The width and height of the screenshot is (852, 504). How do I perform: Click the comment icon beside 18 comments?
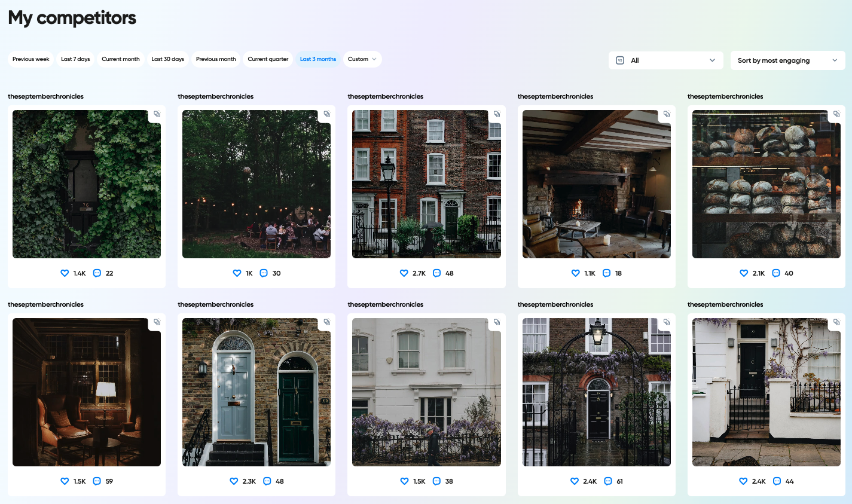coord(606,273)
